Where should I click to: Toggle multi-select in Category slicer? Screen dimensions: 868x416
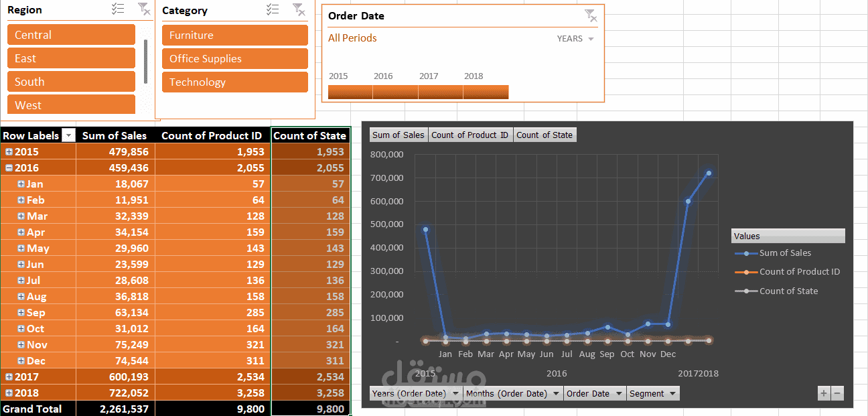[273, 9]
